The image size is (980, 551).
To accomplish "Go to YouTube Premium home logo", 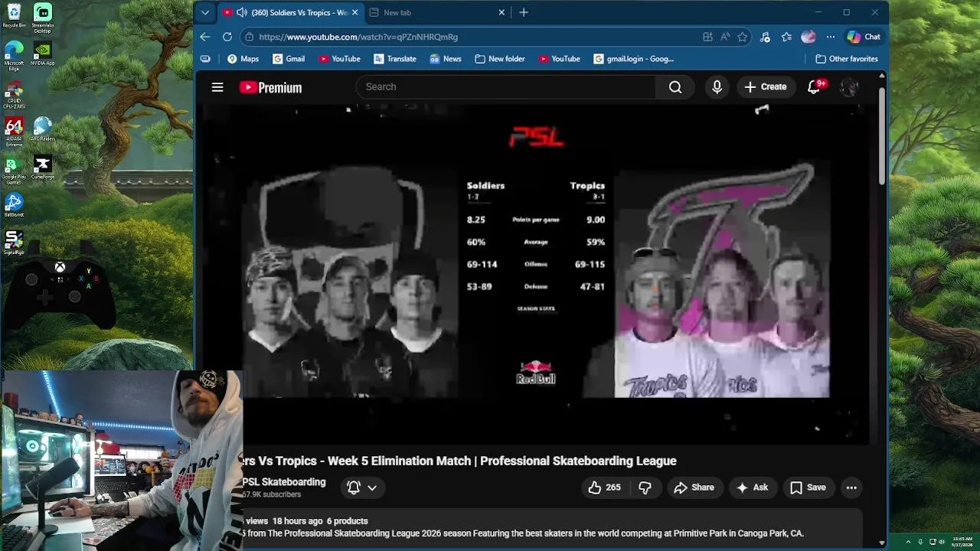I will tap(270, 87).
